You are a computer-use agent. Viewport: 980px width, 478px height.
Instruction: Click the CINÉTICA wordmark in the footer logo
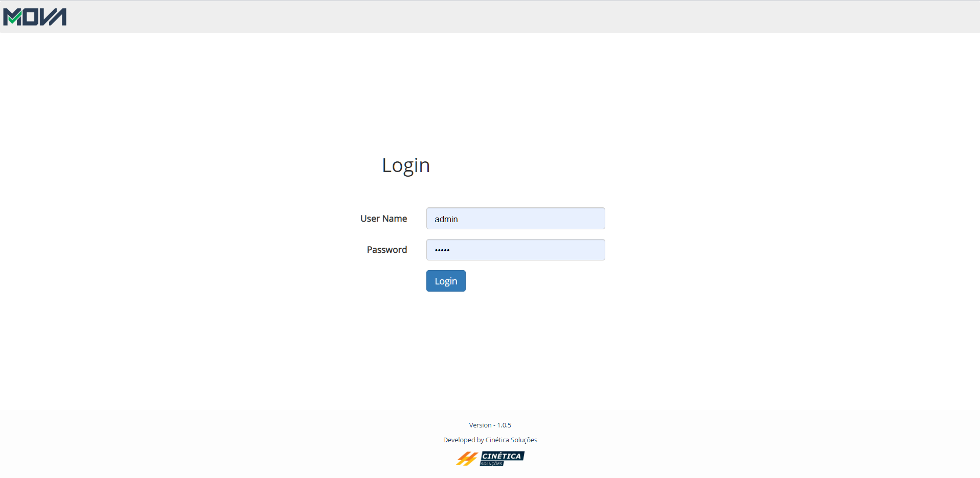pos(502,456)
